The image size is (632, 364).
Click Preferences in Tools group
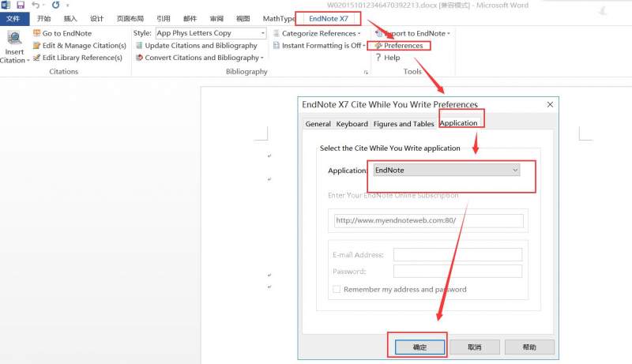399,46
